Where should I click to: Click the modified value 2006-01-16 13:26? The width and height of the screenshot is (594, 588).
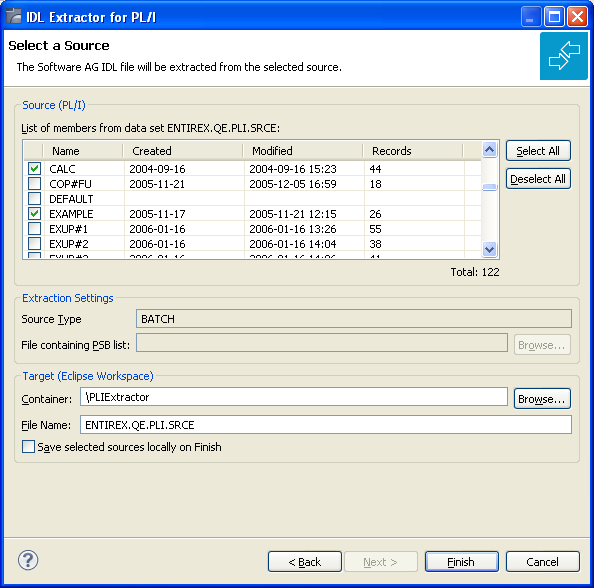click(x=292, y=229)
